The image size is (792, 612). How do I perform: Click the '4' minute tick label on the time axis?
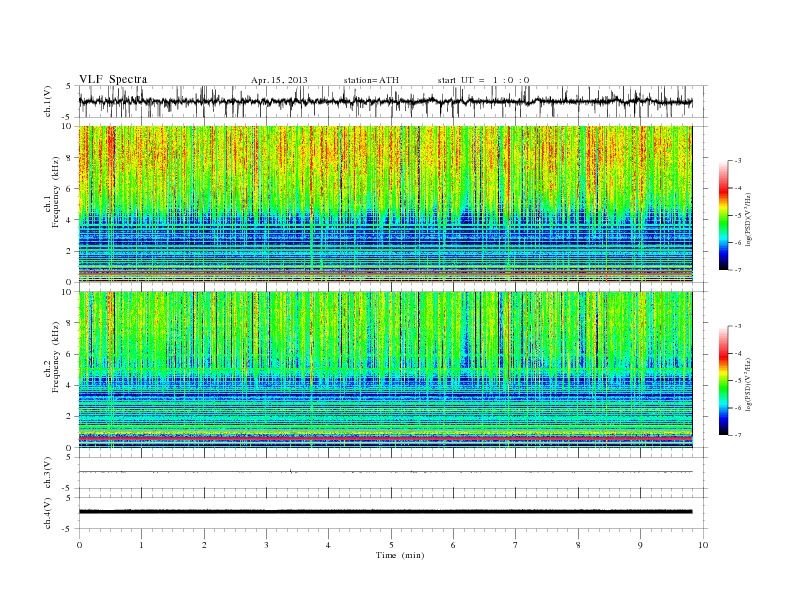coord(328,545)
